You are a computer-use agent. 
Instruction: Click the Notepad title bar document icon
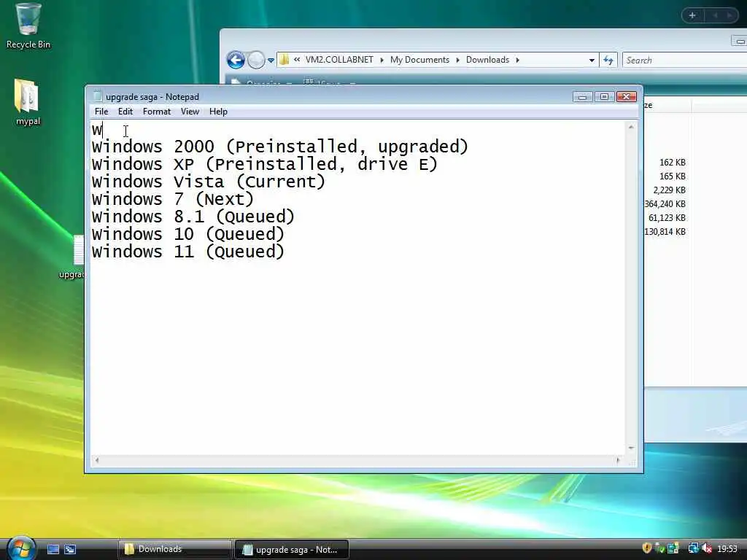[98, 96]
